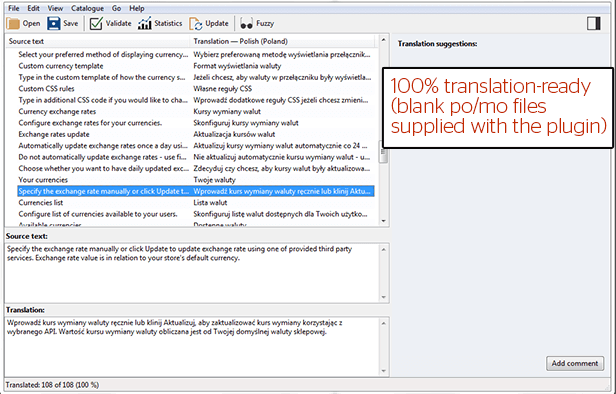Click scroll down arrow in Translation box
This screenshot has height=394, width=616.
(383, 371)
